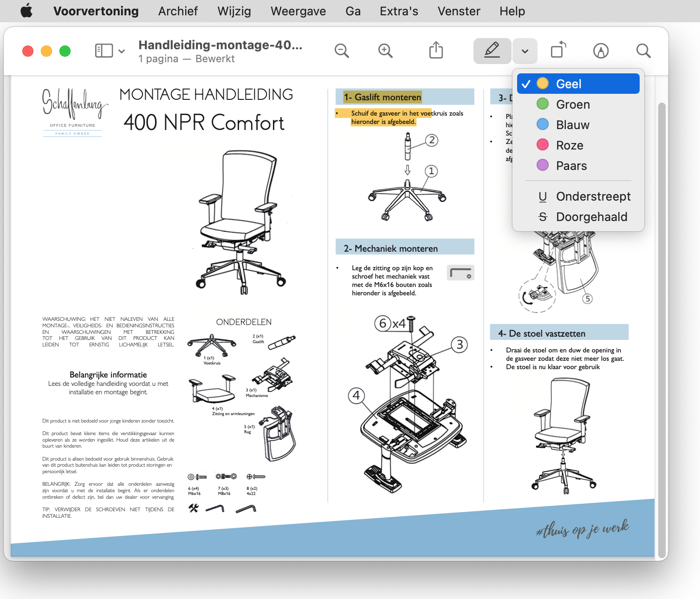
Task: Click the vertical scrollbar of the document
Action: coord(662,330)
